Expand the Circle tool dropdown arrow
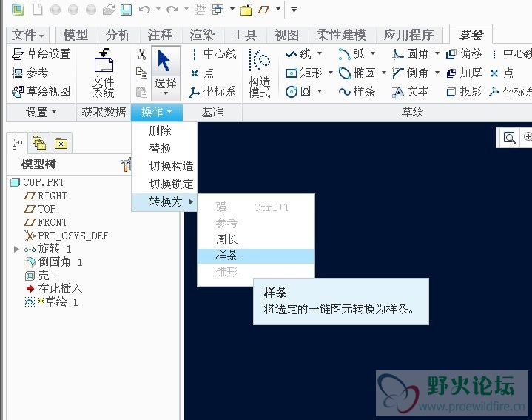This screenshot has width=532, height=420. click(x=319, y=91)
